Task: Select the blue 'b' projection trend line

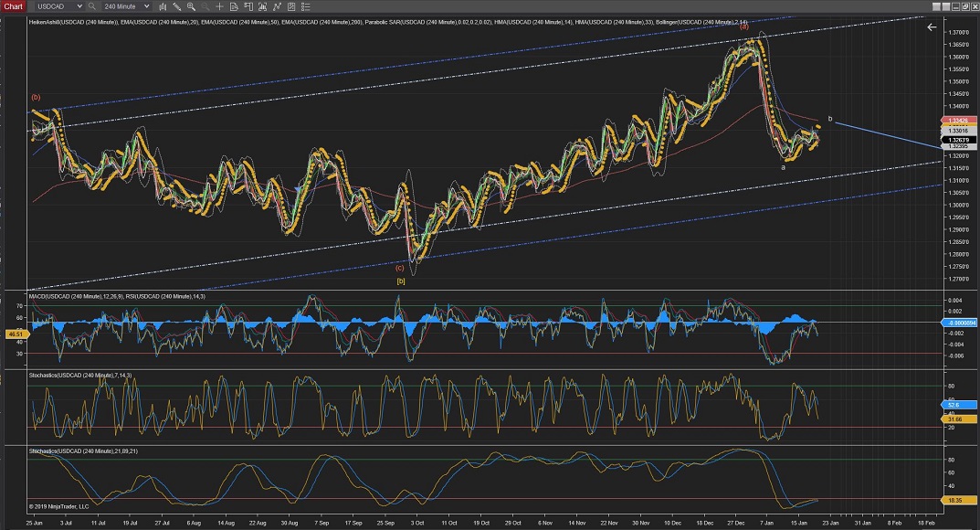Action: [x=886, y=134]
